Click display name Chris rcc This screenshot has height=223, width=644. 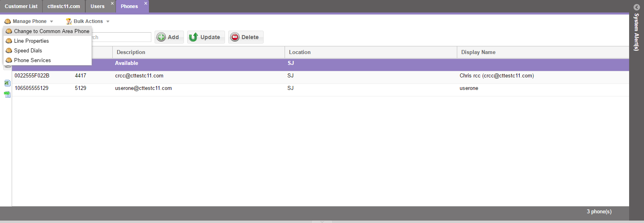click(497, 76)
